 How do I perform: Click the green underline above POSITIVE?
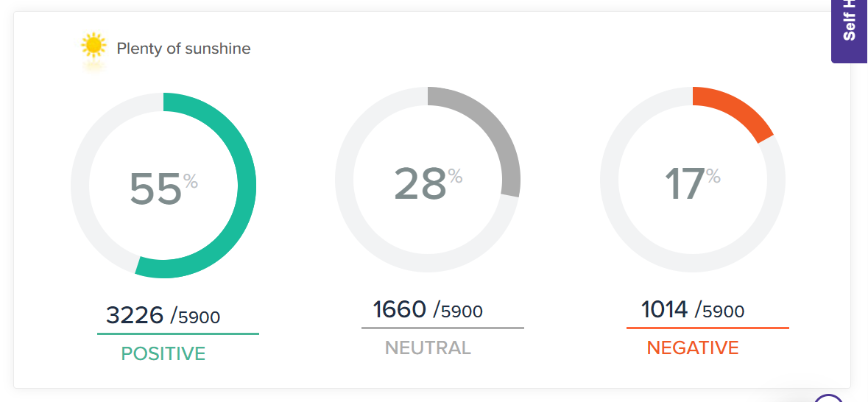pos(178,334)
